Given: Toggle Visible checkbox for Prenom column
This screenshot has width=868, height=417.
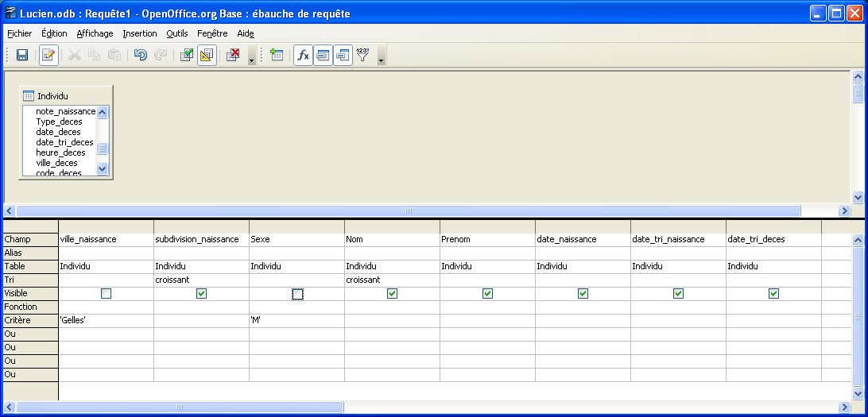Looking at the screenshot, I should [x=488, y=294].
